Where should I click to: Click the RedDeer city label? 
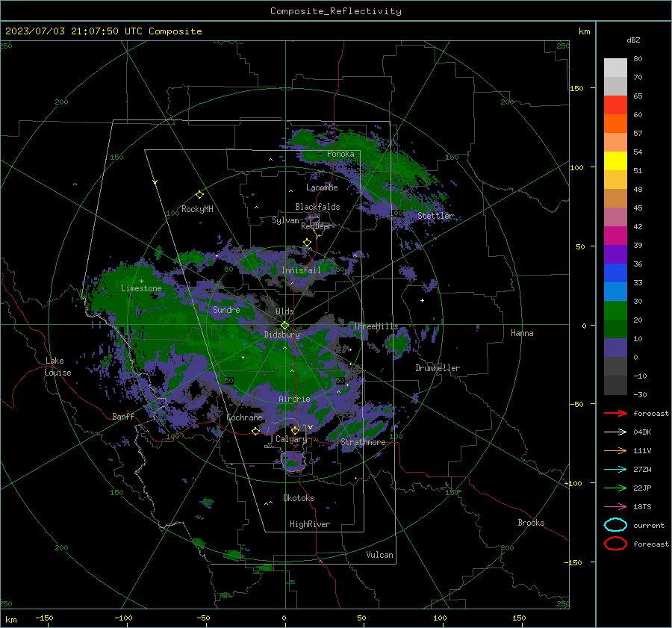pyautogui.click(x=316, y=226)
